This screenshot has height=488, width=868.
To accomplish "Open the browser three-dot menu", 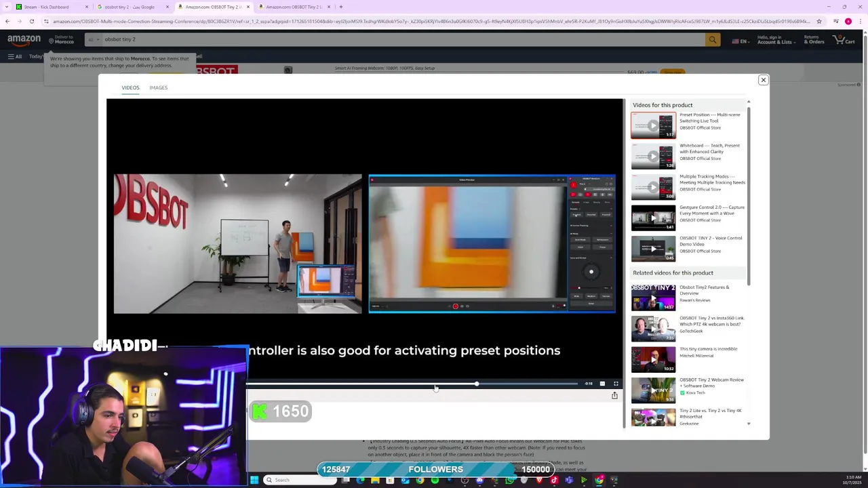I will click(x=860, y=21).
